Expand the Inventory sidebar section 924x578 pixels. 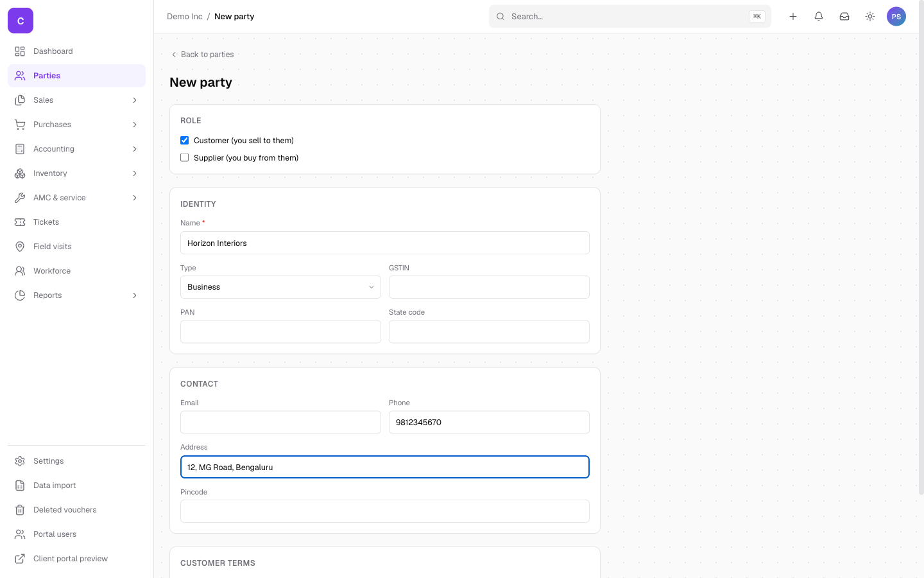[x=76, y=173]
